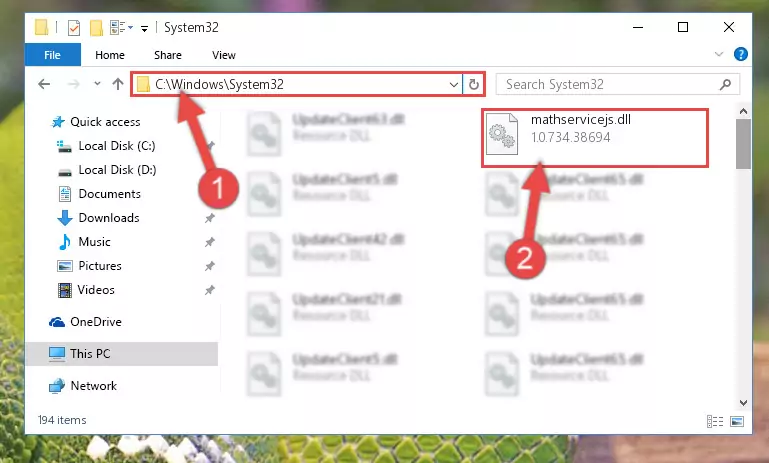Screen dimensions: 769x463
Task: Click the search magnifier icon
Action: point(725,84)
